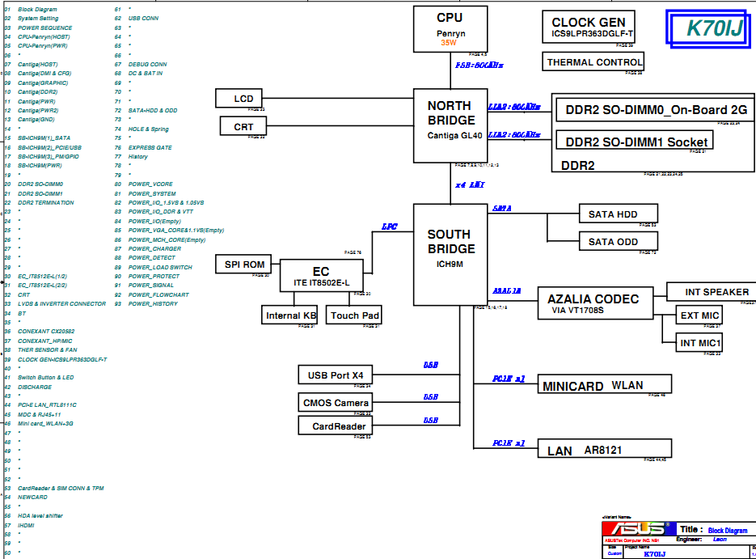Click index entry 62 USB CONN

tap(137, 19)
